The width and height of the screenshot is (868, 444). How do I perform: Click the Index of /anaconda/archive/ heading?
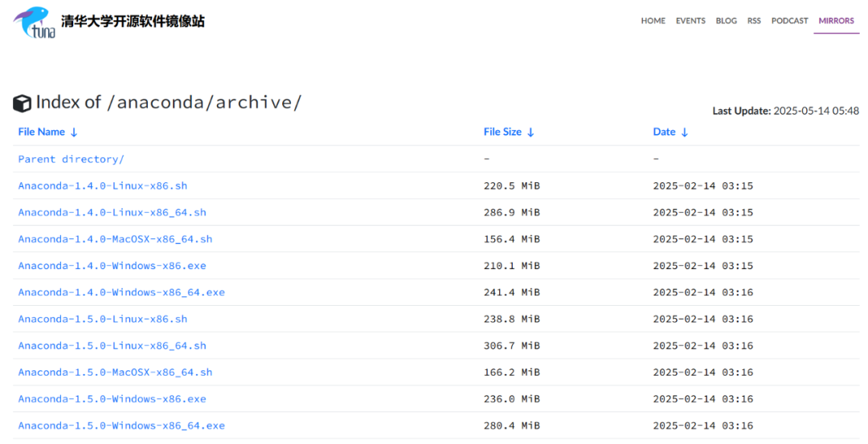click(x=169, y=102)
